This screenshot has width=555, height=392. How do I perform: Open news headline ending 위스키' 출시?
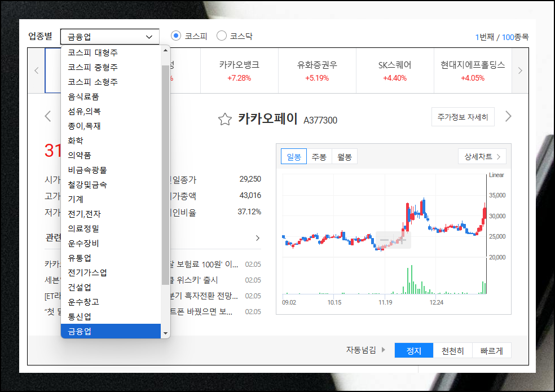(194, 280)
